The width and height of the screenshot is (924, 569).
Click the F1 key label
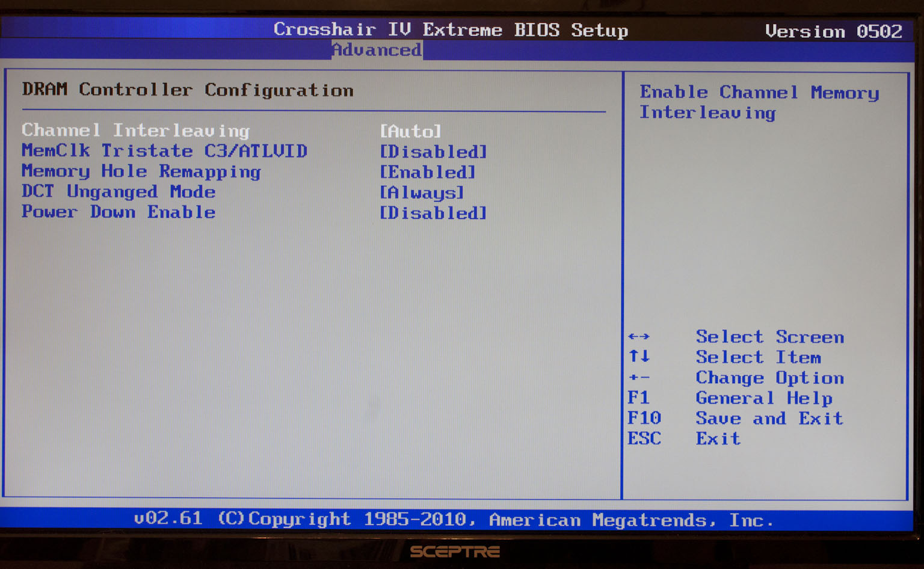pos(638,398)
